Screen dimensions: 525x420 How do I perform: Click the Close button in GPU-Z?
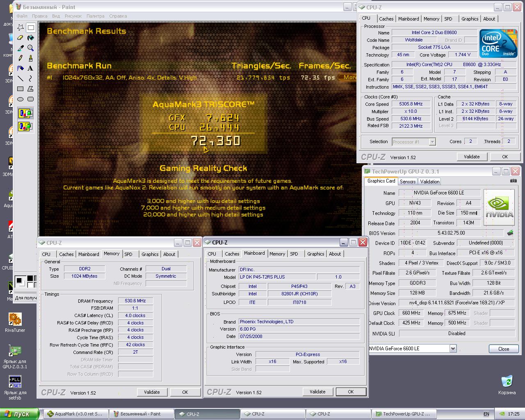tap(504, 349)
